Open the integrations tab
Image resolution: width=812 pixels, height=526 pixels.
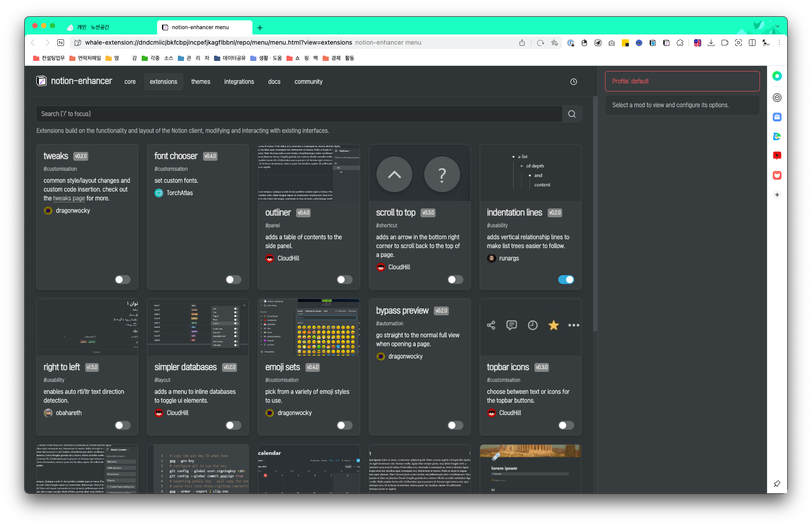239,82
